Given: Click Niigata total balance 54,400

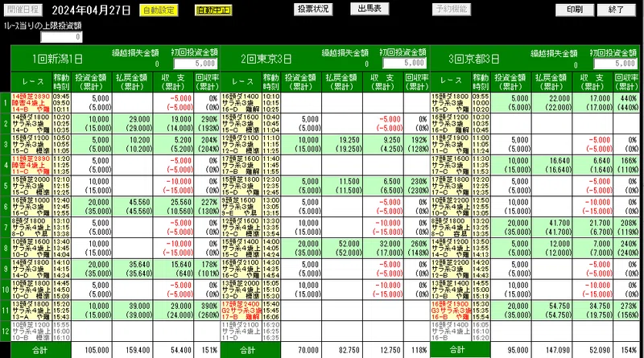Looking at the screenshot, I should tap(173, 350).
